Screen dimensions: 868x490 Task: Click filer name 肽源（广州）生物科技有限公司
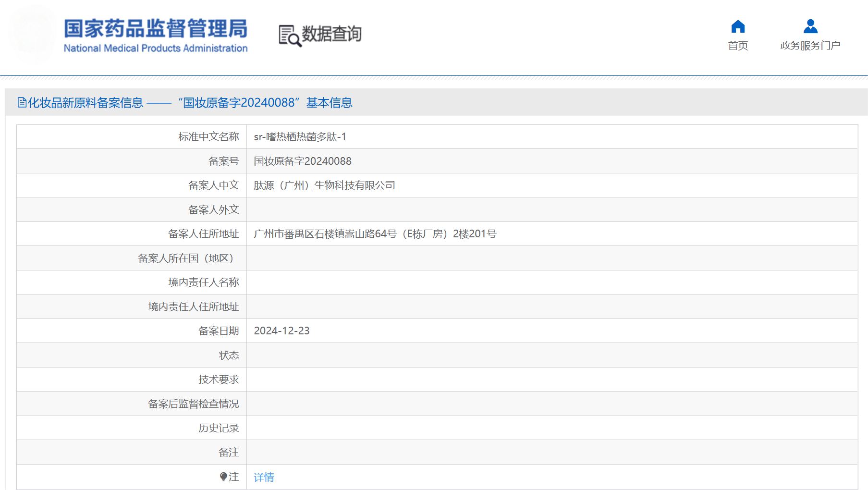click(324, 185)
